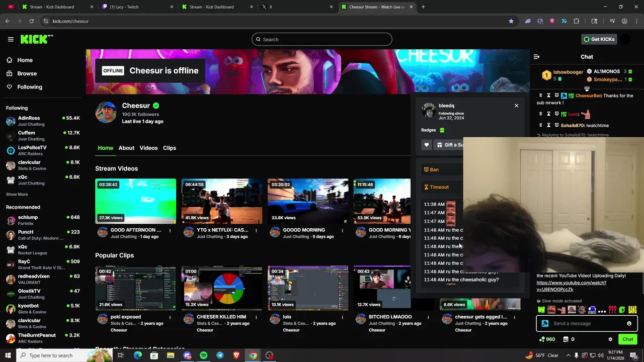Open the GOOD AFTERNOON stream video thumbnail
Screen dimensions: 644x362
(x=136, y=201)
